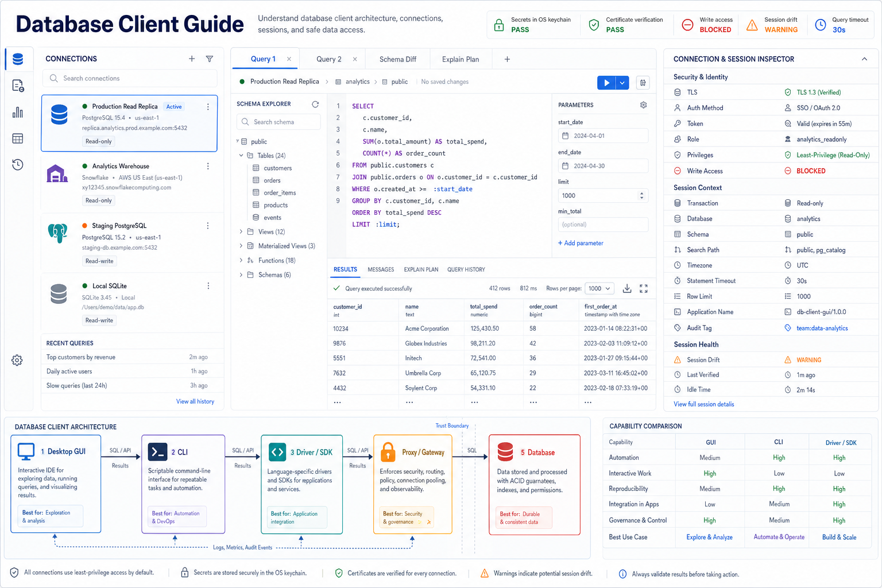Open the Parameters settings gear
The width and height of the screenshot is (882, 588).
pyautogui.click(x=644, y=105)
